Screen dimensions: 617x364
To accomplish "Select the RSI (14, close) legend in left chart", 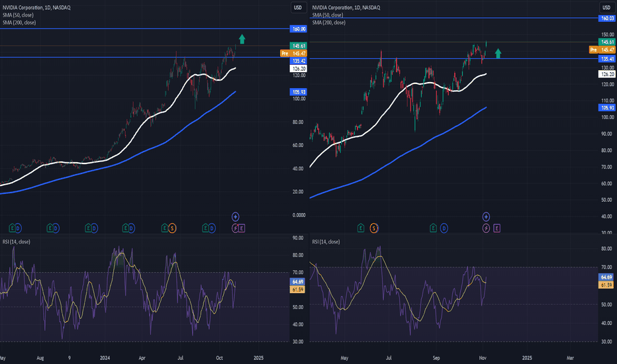I will click(x=17, y=242).
